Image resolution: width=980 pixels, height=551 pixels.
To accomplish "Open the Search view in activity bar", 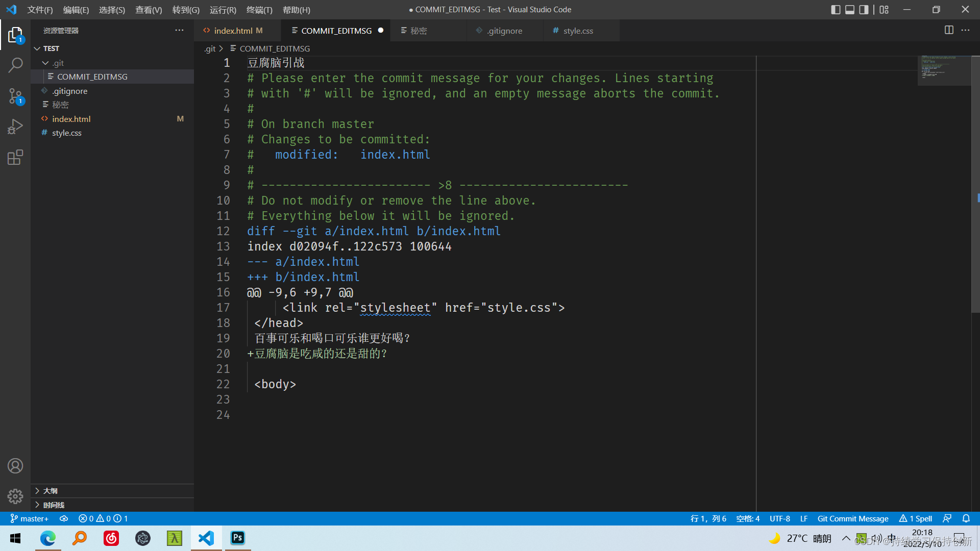I will click(x=15, y=65).
